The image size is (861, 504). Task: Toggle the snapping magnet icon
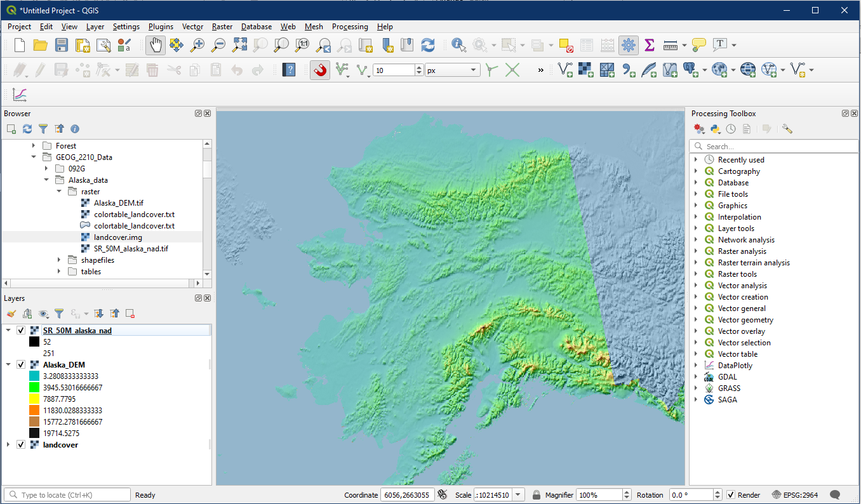320,70
